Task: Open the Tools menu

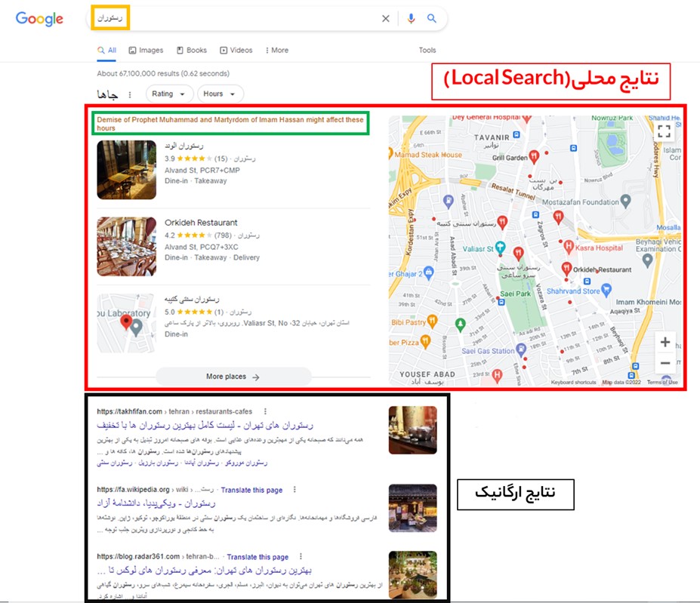Action: [x=427, y=50]
